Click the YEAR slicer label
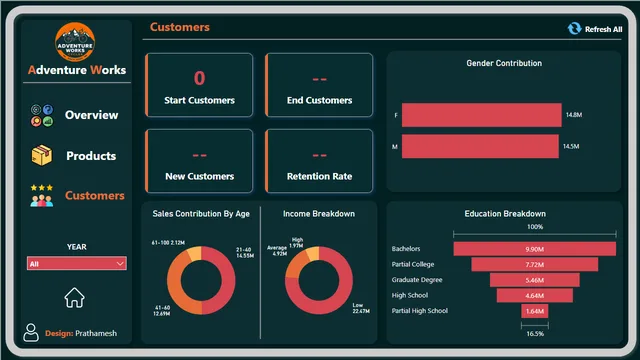 [x=77, y=247]
